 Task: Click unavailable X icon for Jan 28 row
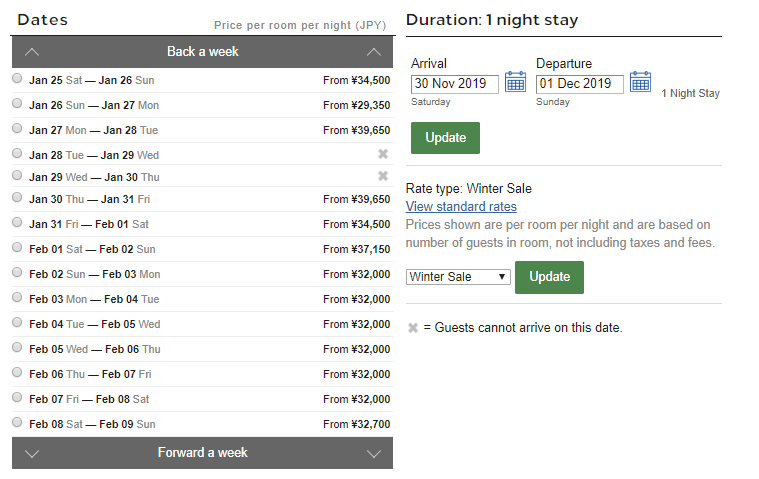383,154
